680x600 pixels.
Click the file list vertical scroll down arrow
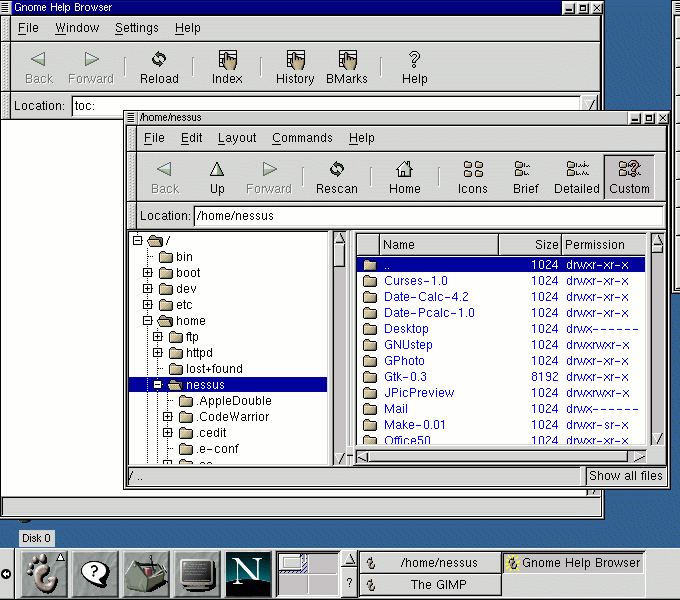(x=657, y=438)
